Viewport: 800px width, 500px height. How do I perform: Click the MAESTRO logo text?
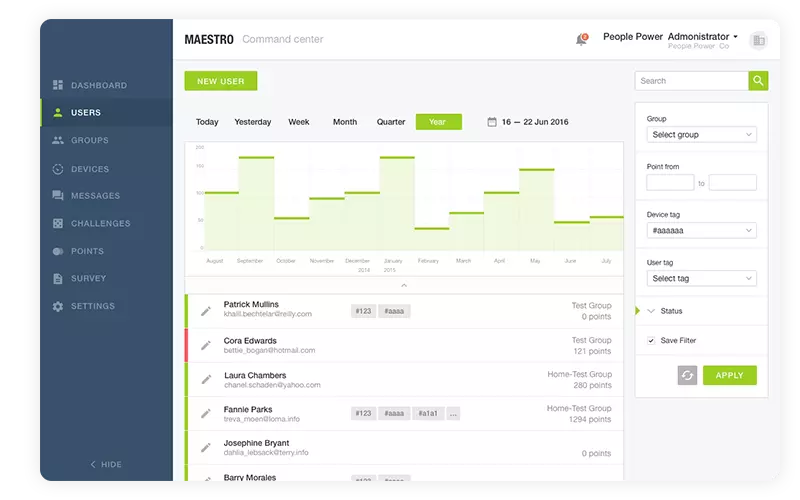click(209, 39)
